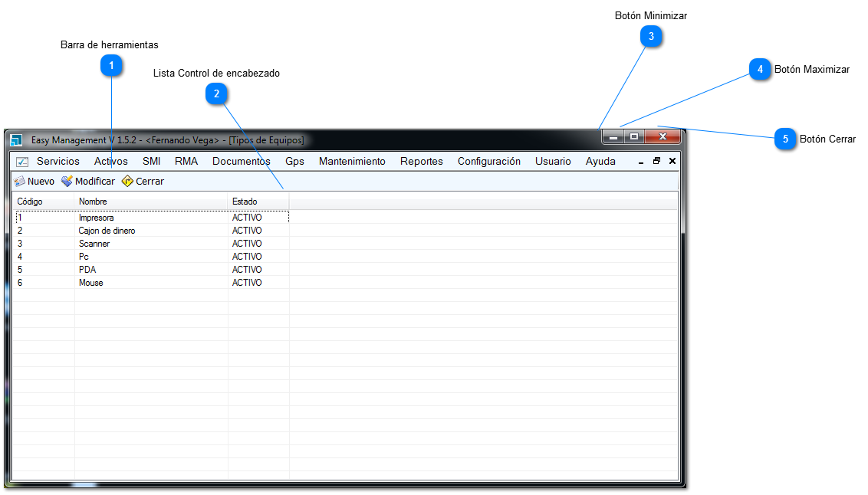Minimize the Easy Management main window
Image resolution: width=868 pixels, height=495 pixels.
[613, 136]
